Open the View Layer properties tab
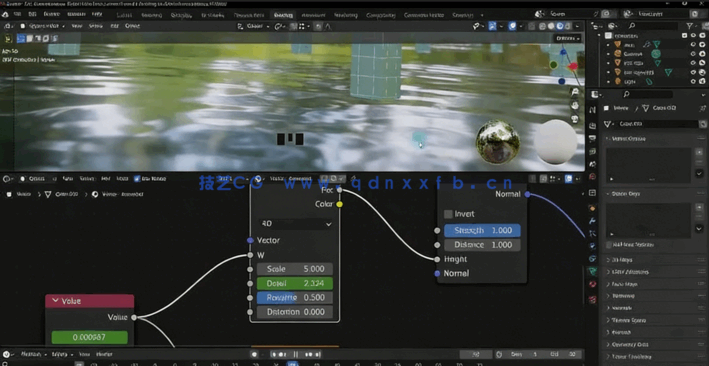Viewport: 709px width, 366px height. tap(593, 151)
